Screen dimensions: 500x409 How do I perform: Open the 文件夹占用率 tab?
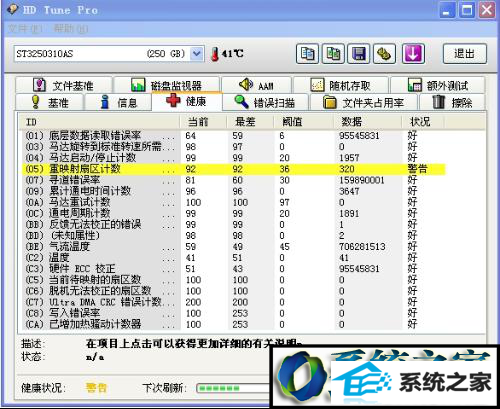364,102
